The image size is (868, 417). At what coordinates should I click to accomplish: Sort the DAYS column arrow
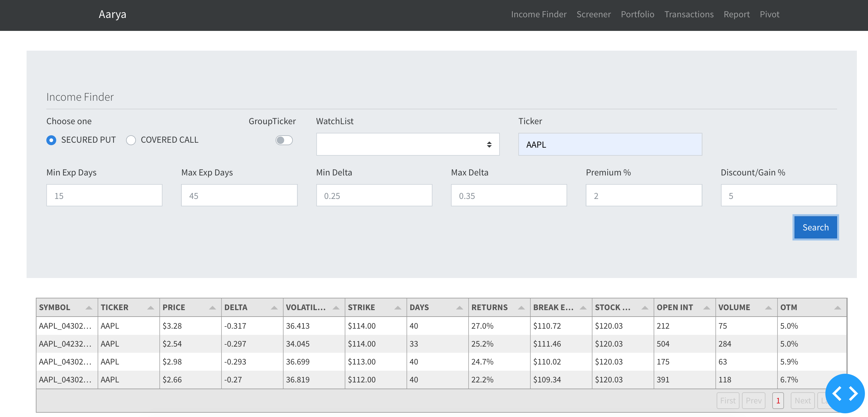coord(459,307)
